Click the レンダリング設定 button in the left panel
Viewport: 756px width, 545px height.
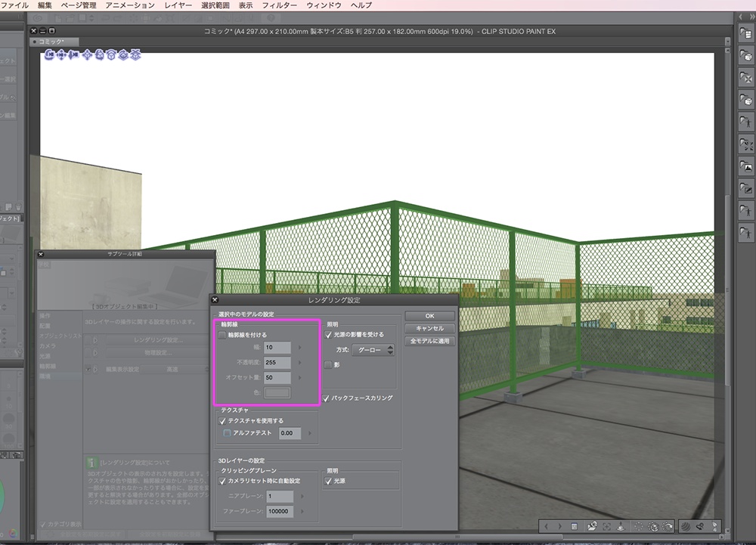[x=158, y=339]
